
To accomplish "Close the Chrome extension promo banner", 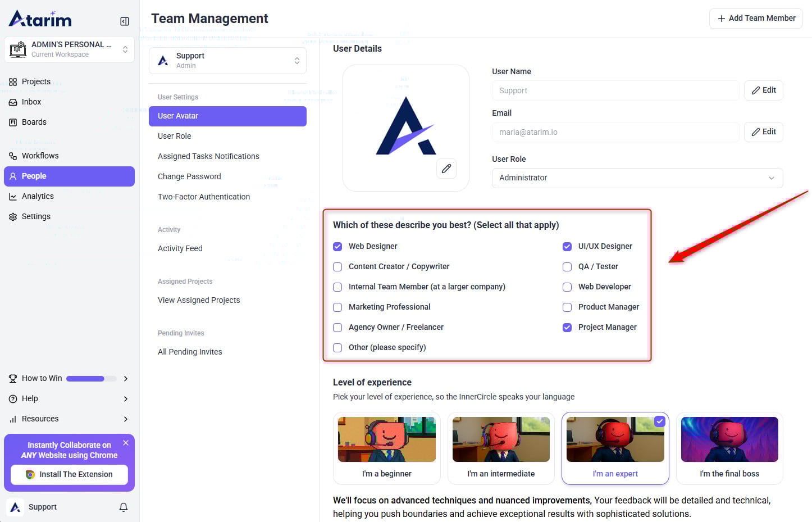I will point(126,443).
